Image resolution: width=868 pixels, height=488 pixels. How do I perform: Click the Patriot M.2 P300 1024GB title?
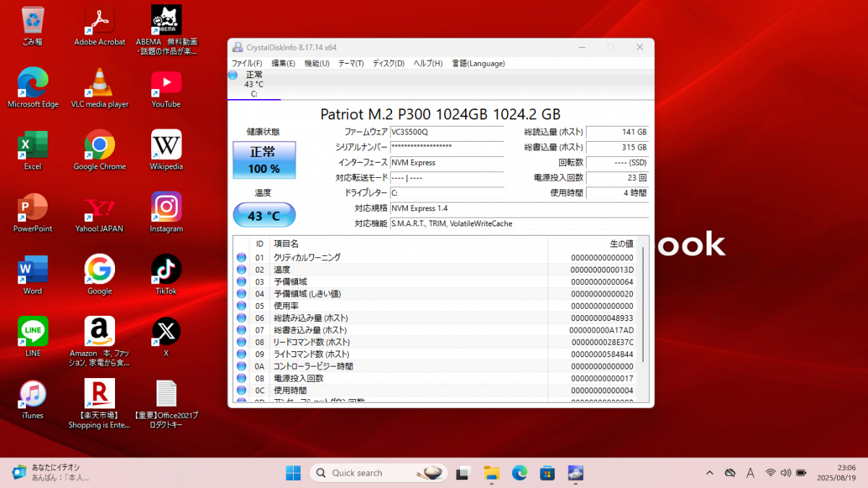point(441,114)
